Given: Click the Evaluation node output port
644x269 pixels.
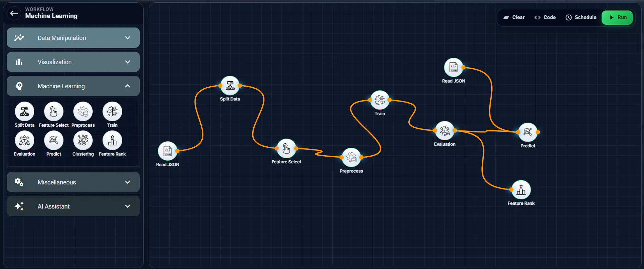Looking at the screenshot, I should tap(455, 130).
